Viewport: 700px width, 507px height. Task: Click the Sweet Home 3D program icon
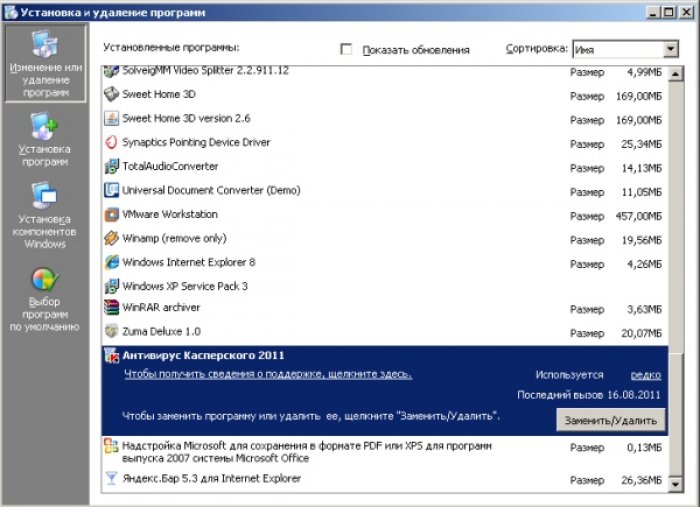(111, 94)
